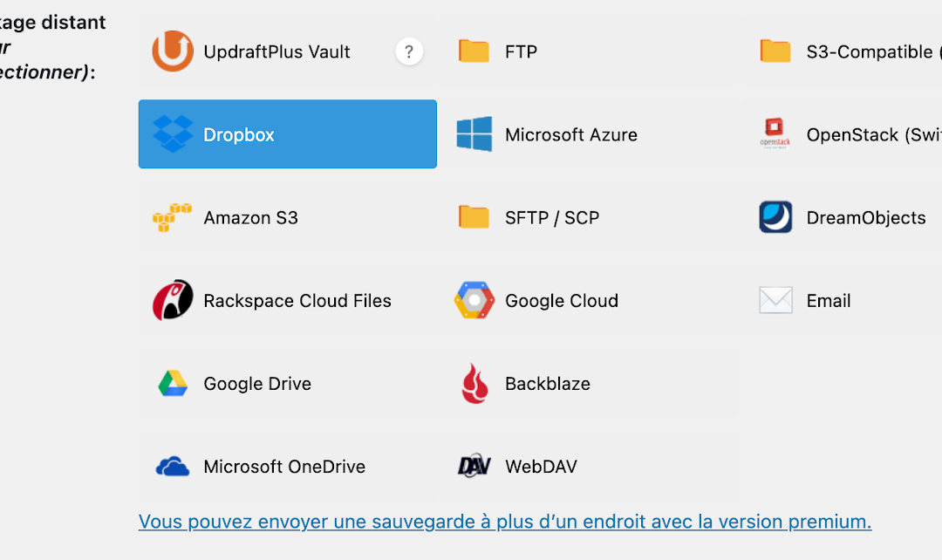Image resolution: width=942 pixels, height=560 pixels.
Task: Open the UpdraftPlus Vault help question mark
Action: tap(409, 51)
